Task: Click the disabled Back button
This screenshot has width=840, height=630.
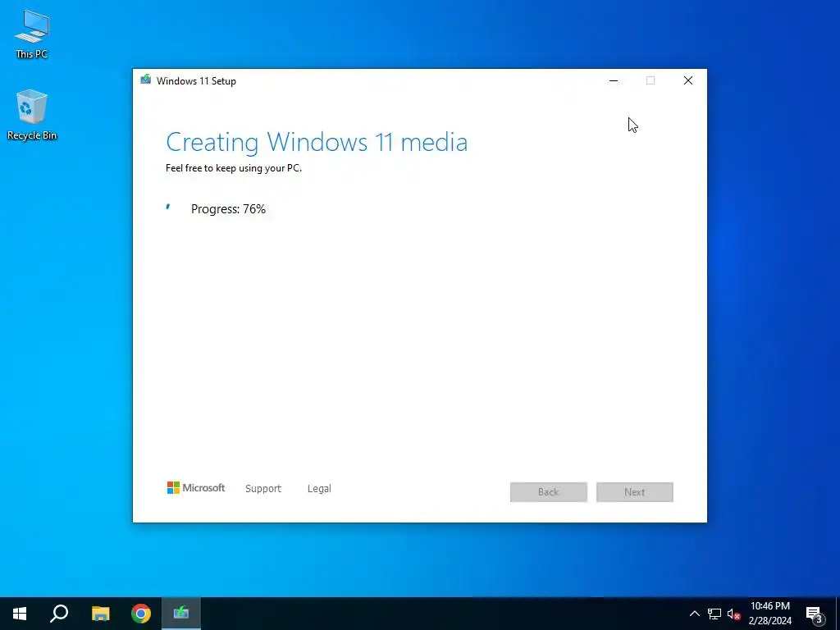Action: click(549, 492)
